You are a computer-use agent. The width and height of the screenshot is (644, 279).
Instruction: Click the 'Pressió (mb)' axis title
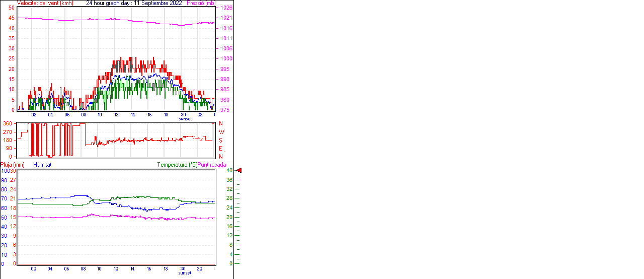click(201, 3)
